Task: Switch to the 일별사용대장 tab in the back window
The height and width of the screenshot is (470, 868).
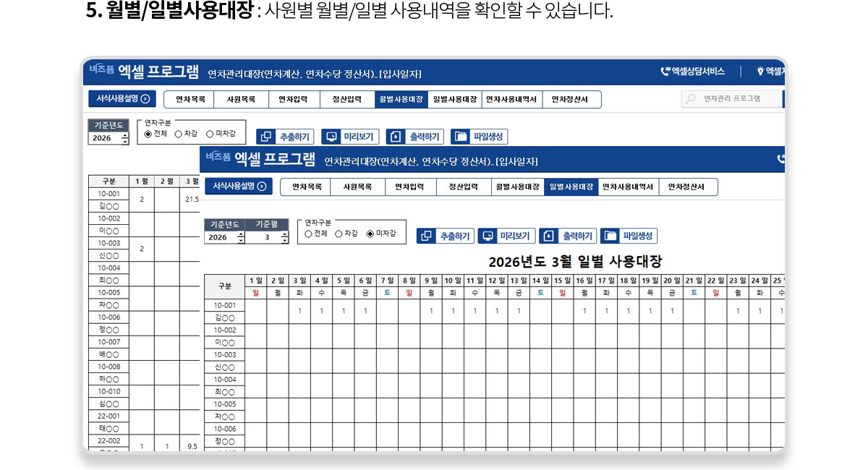Action: 454,99
